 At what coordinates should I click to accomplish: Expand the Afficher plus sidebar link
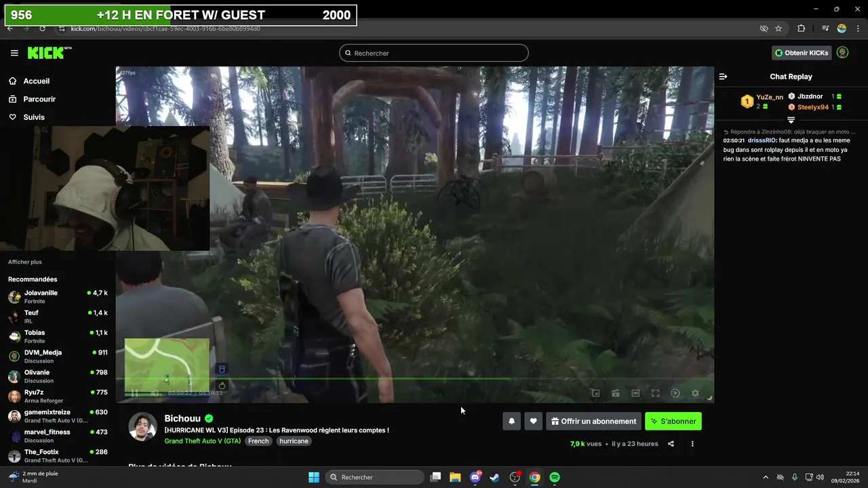tap(25, 262)
